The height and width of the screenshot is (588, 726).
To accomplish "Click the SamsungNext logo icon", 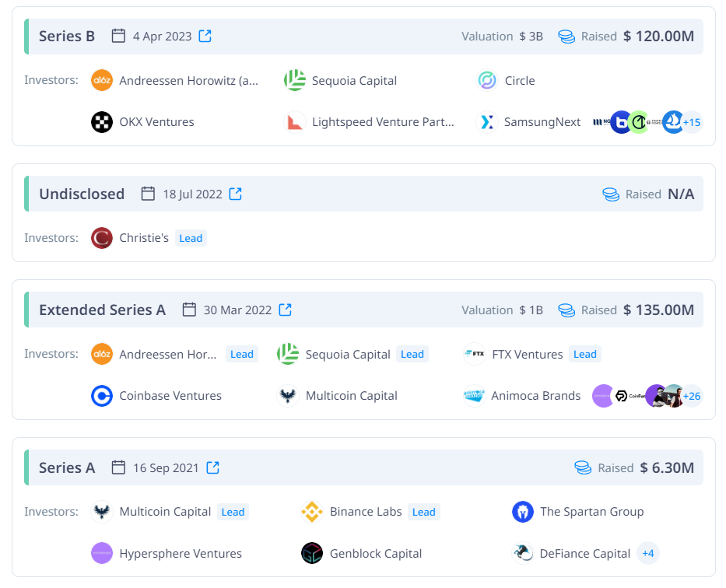I will (x=487, y=122).
